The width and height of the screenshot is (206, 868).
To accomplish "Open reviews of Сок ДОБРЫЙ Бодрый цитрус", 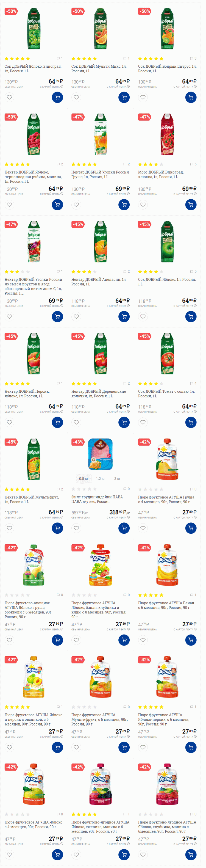I will point(193,59).
